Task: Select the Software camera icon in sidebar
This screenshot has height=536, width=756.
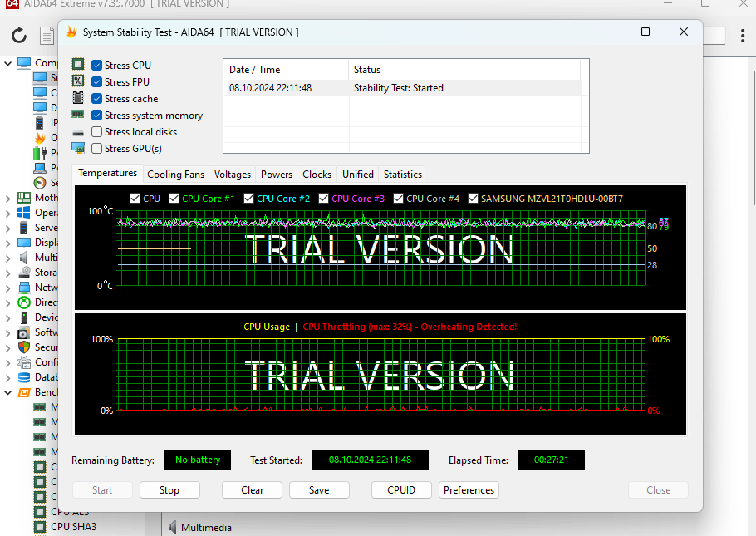Action: [24, 333]
